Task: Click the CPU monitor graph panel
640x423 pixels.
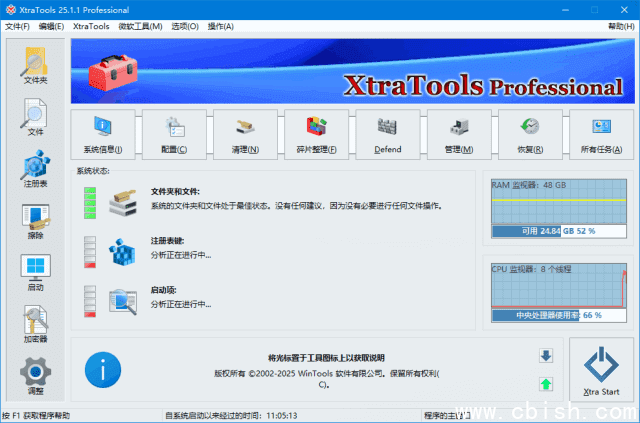Action: pos(558,292)
